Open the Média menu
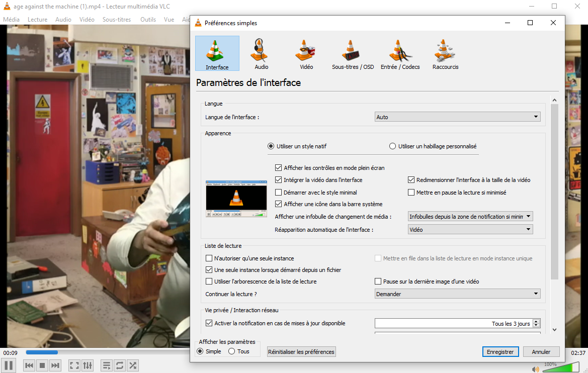The width and height of the screenshot is (588, 373). pyautogui.click(x=12, y=20)
